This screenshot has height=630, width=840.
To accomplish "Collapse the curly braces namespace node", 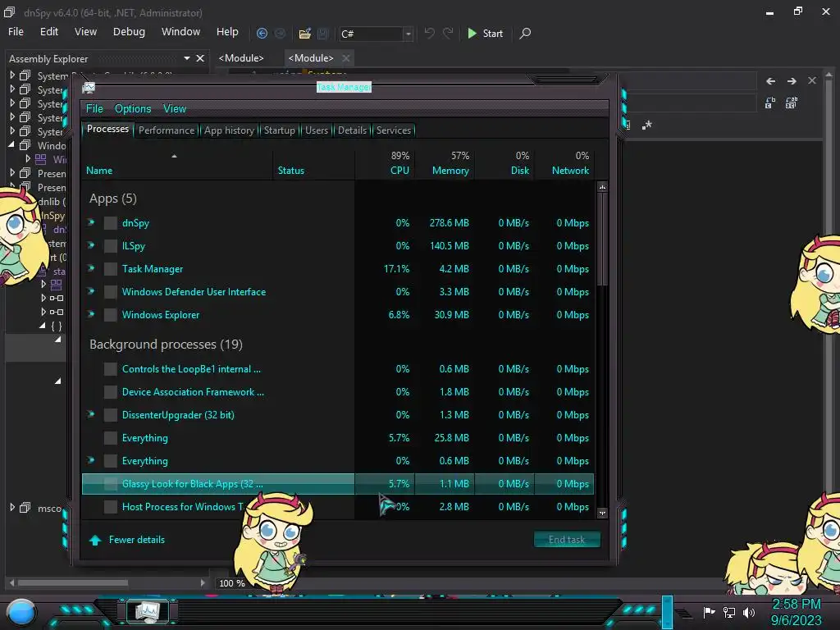I will (43, 325).
